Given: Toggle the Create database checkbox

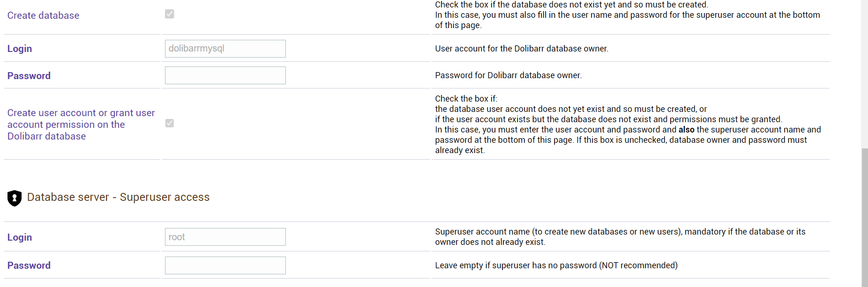Looking at the screenshot, I should [170, 14].
